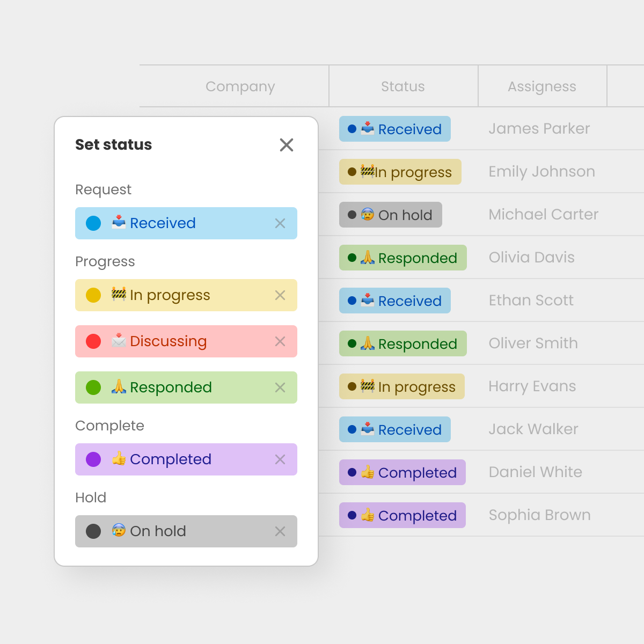Click the Assigness column header
Image resolution: width=644 pixels, height=644 pixels.
coord(542,86)
